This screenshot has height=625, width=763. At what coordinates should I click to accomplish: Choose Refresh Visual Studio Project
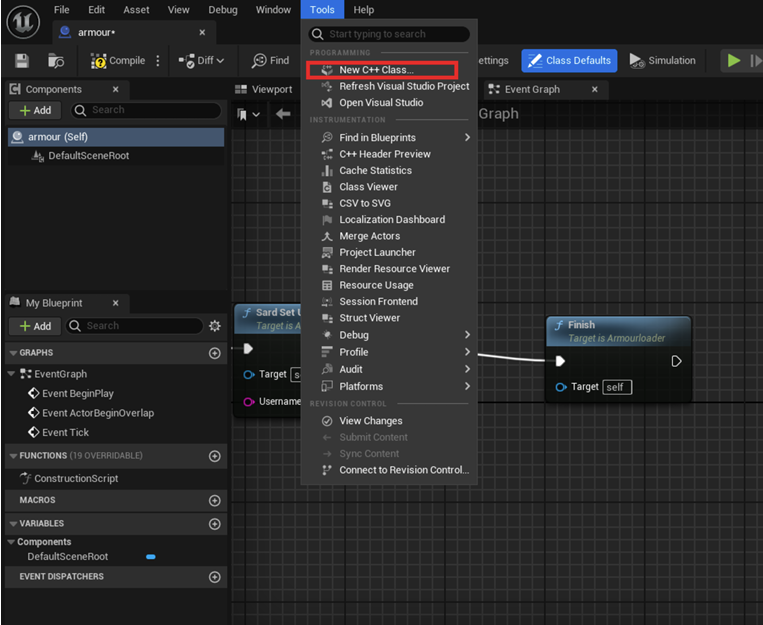click(389, 86)
